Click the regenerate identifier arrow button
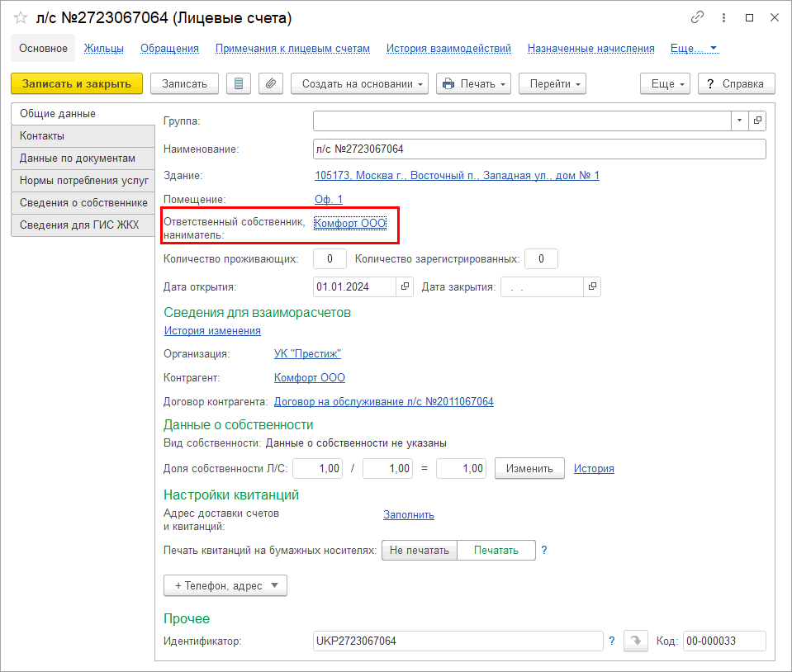The height and width of the screenshot is (672, 792). pyautogui.click(x=636, y=641)
